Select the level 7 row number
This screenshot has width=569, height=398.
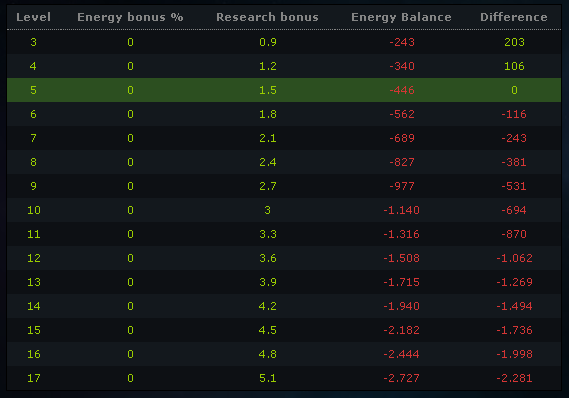point(33,138)
